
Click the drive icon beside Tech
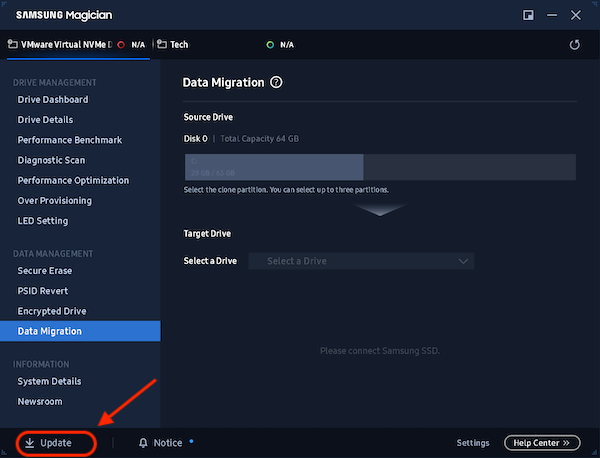(x=162, y=44)
